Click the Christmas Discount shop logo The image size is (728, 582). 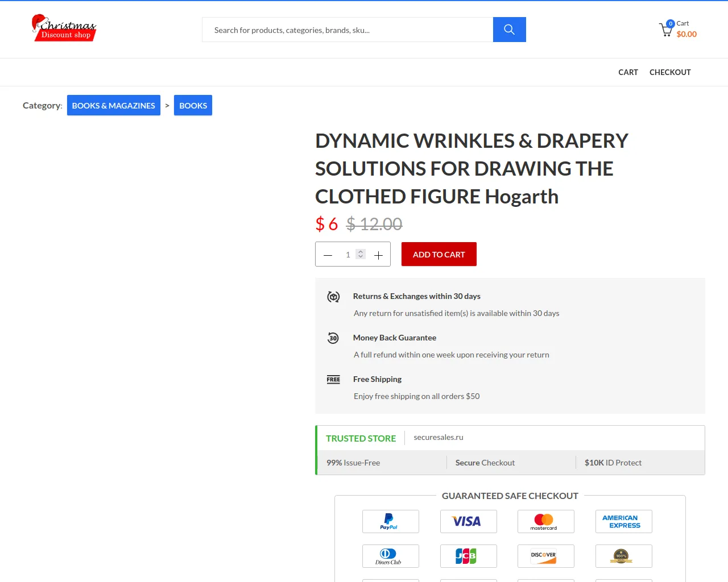tap(64, 28)
